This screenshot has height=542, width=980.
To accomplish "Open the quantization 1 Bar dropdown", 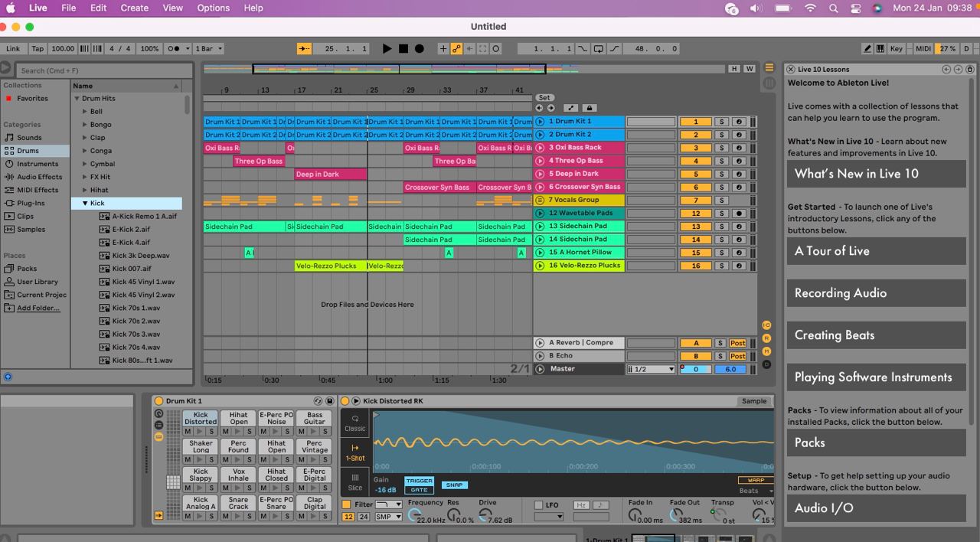I will (208, 48).
